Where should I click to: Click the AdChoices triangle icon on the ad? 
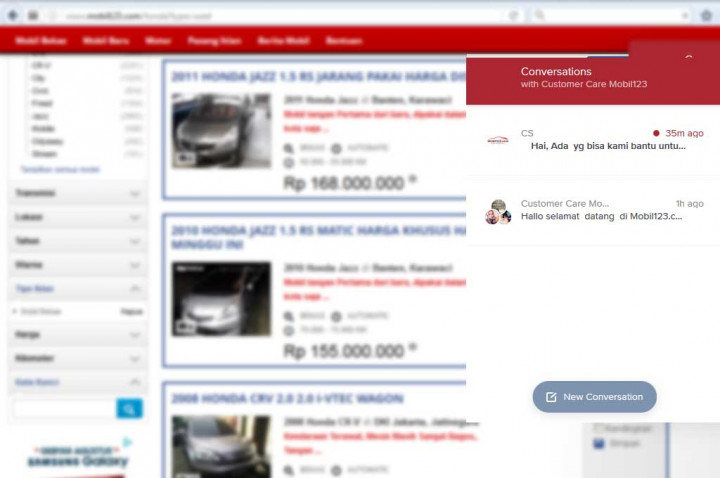click(x=127, y=442)
